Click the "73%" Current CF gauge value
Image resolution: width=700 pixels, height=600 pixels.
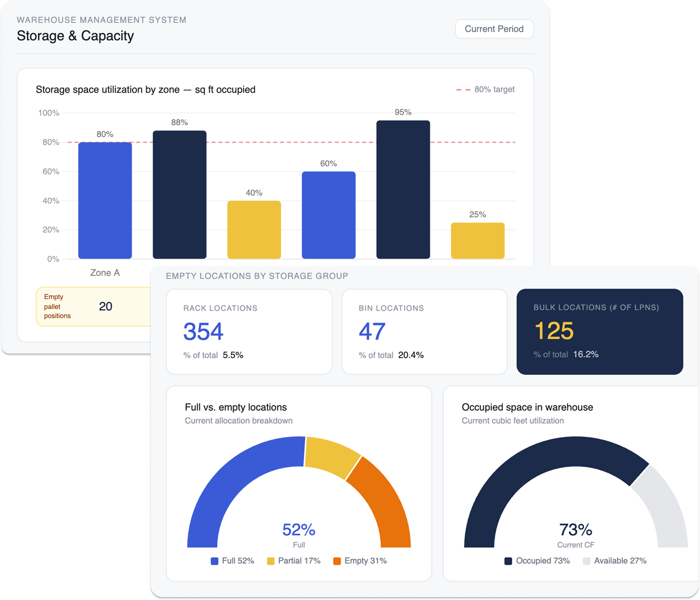[576, 530]
